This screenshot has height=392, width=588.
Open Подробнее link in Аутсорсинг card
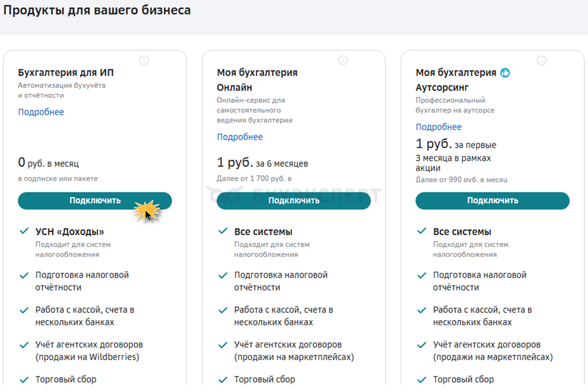click(438, 127)
